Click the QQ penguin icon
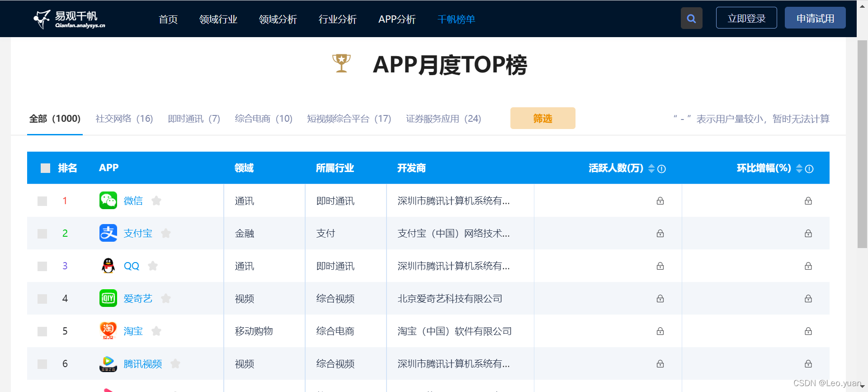 108,266
